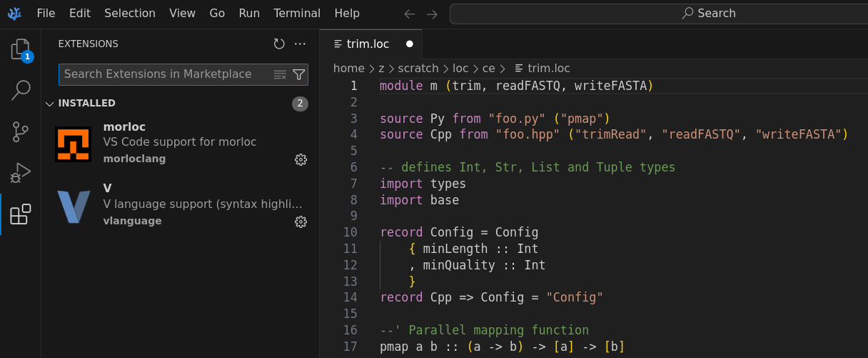Image resolution: width=868 pixels, height=358 pixels.
Task: Click the 'loc' breadcrumb segment
Action: [460, 69]
